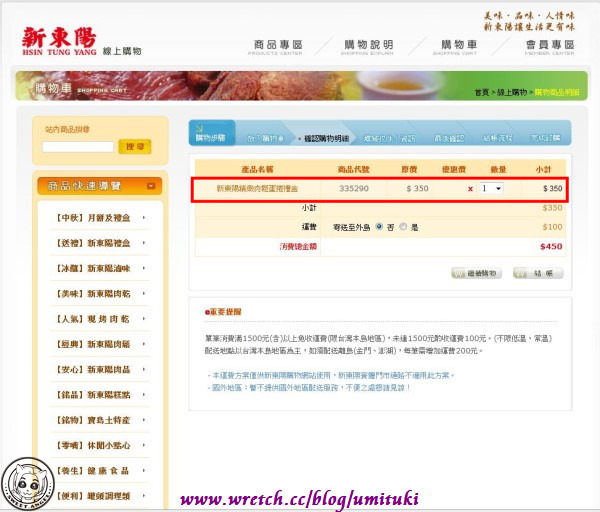This screenshot has height=512, width=600.
Task: Expand arrow beside 【中秋】月餅及禮盒
Action: 144,218
